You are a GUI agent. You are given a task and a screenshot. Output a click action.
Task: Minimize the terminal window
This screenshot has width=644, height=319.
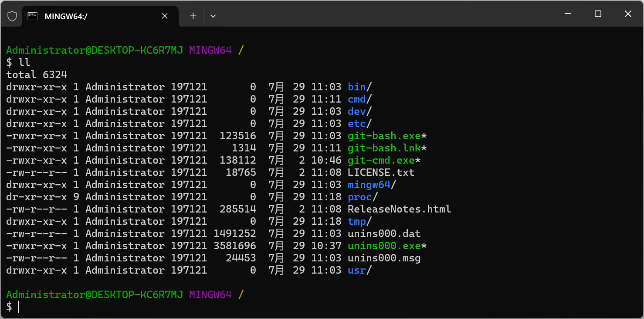click(568, 14)
